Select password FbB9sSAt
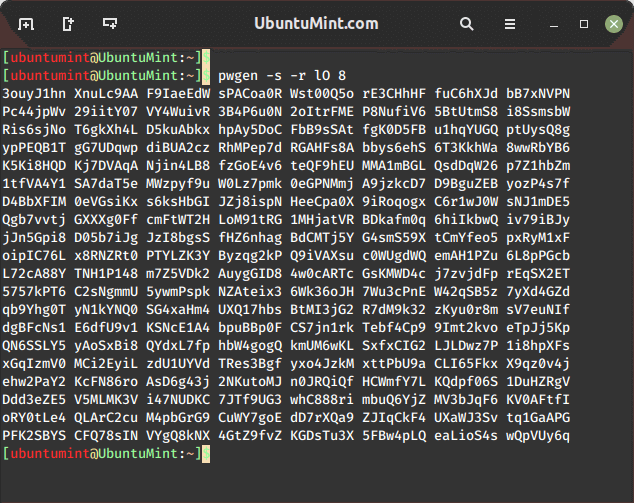634x503 pixels. [x=322, y=130]
